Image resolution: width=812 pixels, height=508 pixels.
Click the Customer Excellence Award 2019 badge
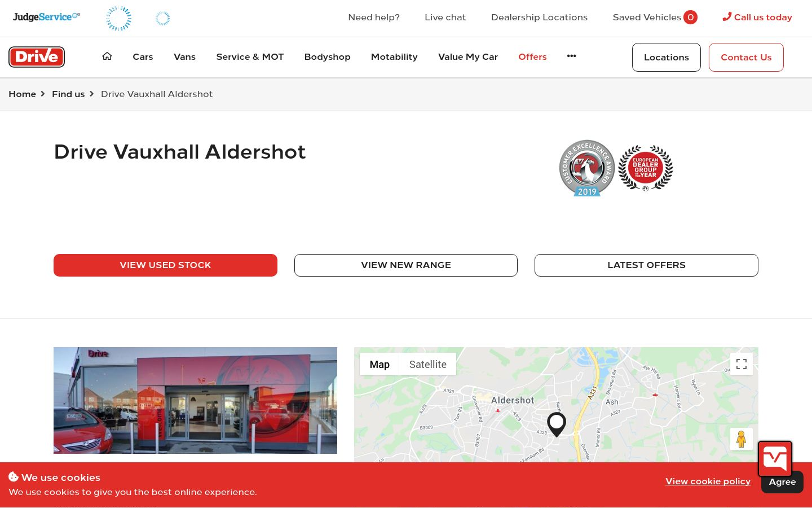pyautogui.click(x=587, y=168)
